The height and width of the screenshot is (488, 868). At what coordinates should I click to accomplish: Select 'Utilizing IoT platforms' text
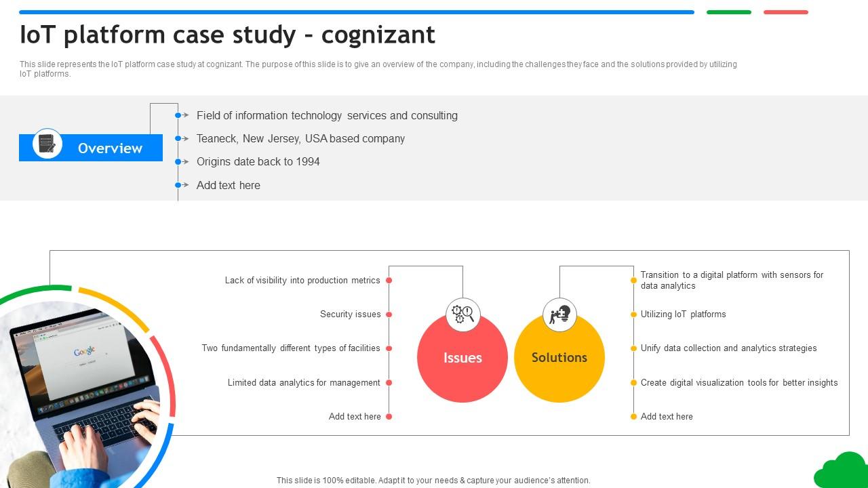684,314
